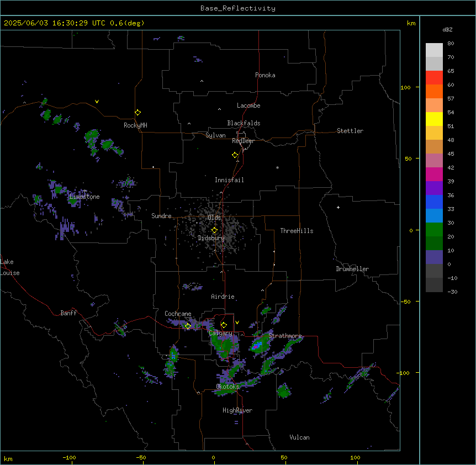
Task: Pick the bright yellow 51-54 dBZ legend color
Action: coord(434,119)
